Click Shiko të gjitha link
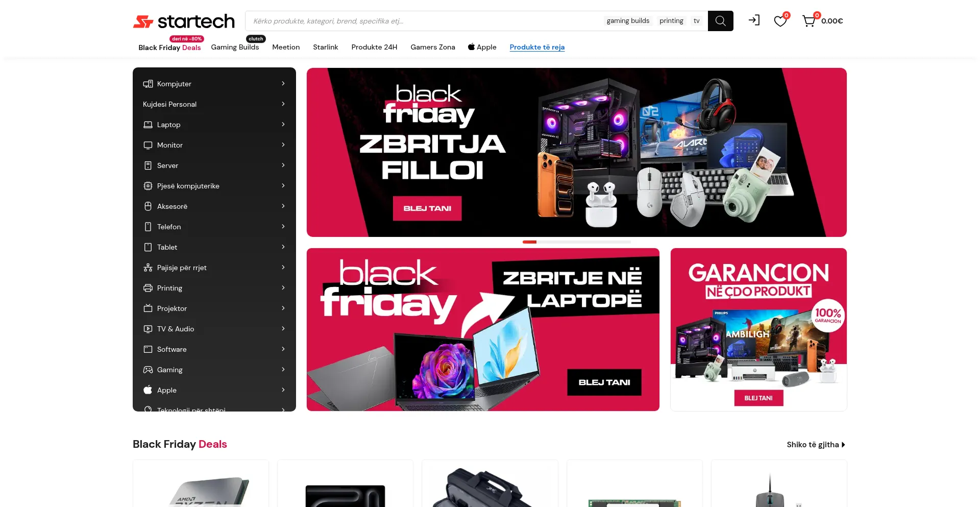The width and height of the screenshot is (980, 507). point(816,445)
